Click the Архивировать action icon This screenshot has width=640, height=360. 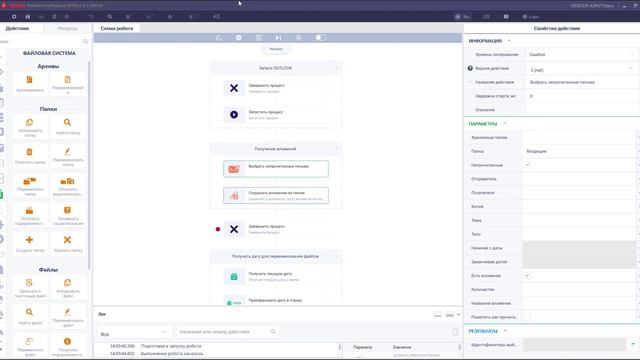29,80
